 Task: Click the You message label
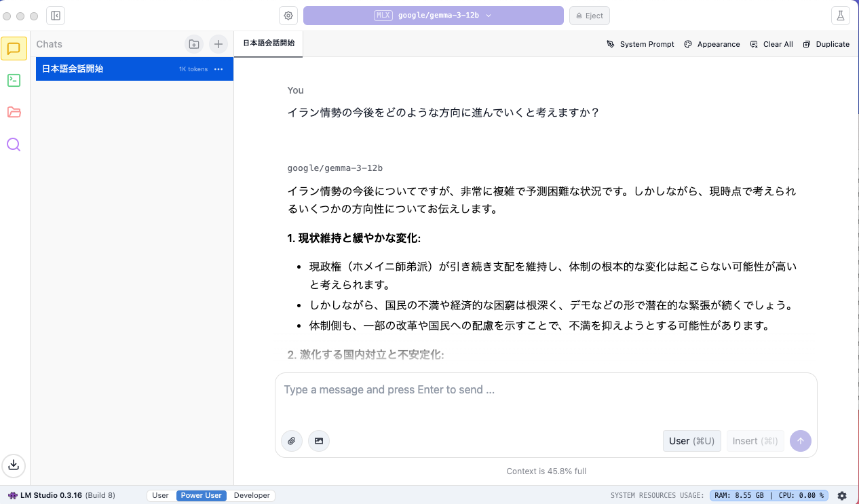[x=295, y=90]
